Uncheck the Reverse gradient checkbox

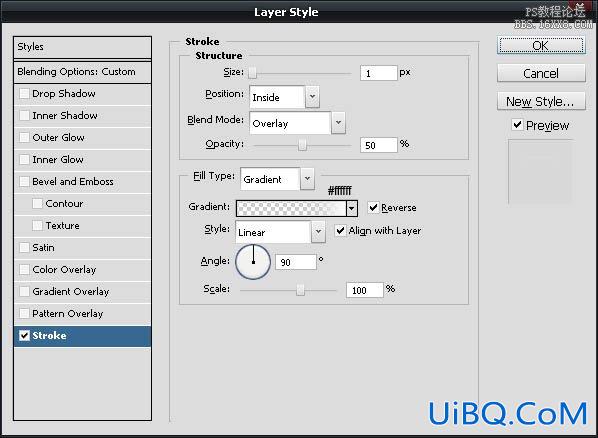(373, 208)
